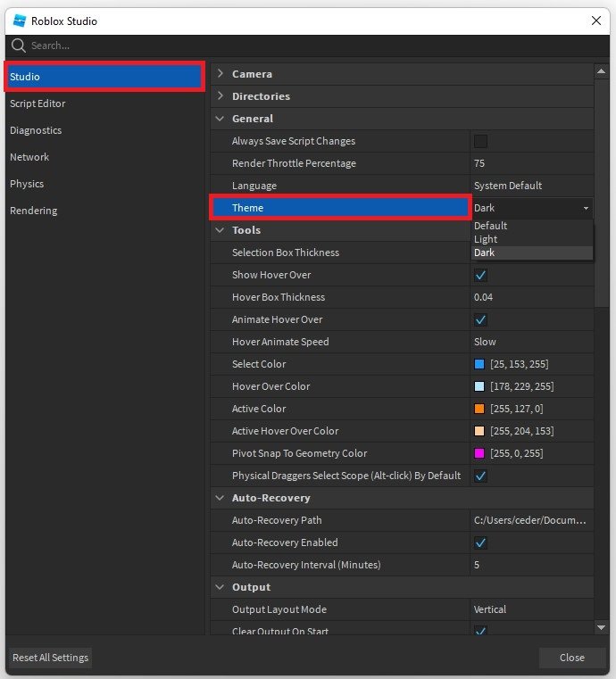This screenshot has height=679, width=616.
Task: Select the Auto-Recovery Path row label
Action: 277,520
